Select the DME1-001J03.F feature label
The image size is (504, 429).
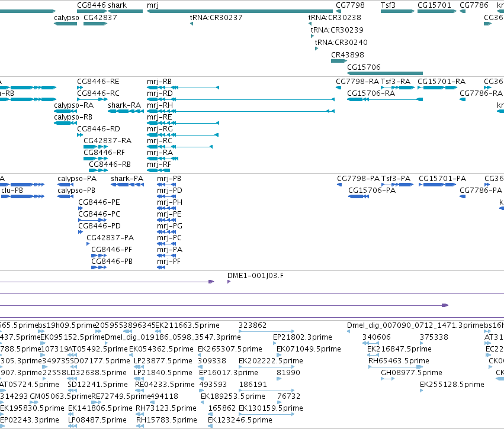coord(255,276)
